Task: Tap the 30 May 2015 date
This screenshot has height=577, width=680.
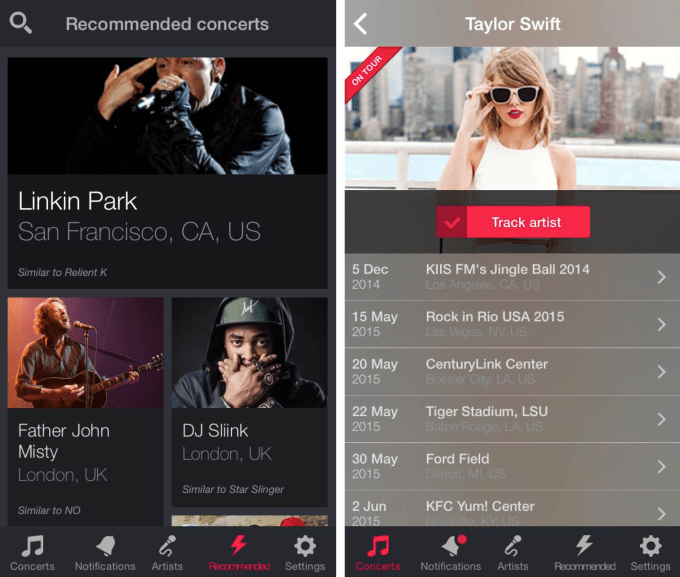Action: 375,466
